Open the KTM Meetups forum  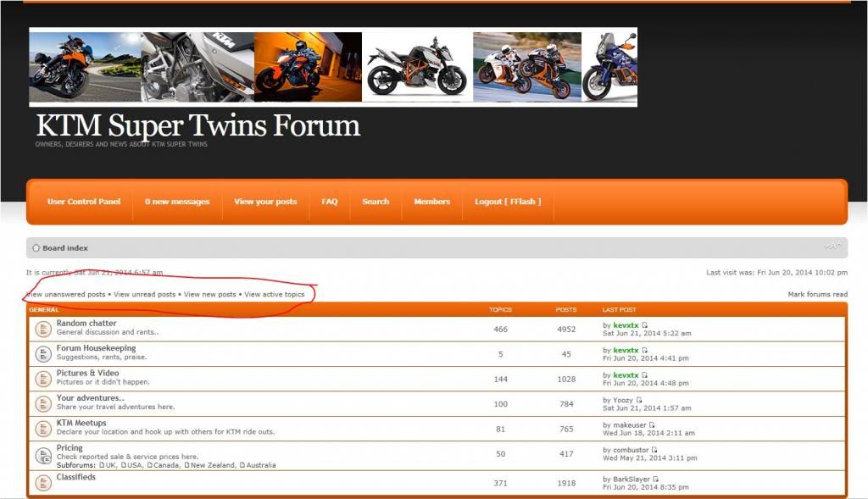click(x=81, y=423)
